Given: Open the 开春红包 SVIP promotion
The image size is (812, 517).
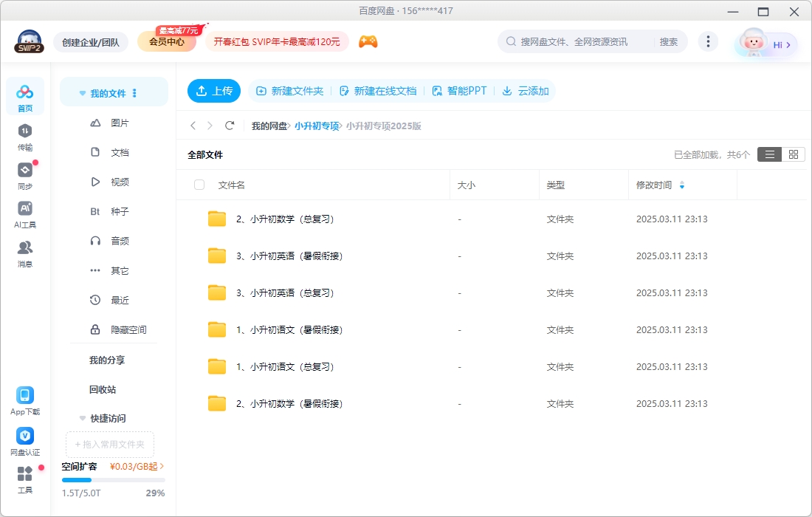Looking at the screenshot, I should [x=277, y=41].
